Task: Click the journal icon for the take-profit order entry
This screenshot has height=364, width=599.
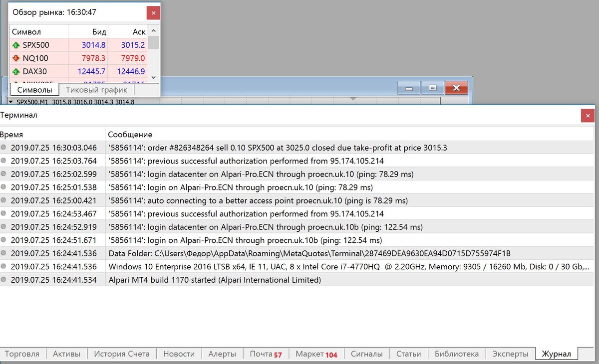Action: tap(3, 147)
